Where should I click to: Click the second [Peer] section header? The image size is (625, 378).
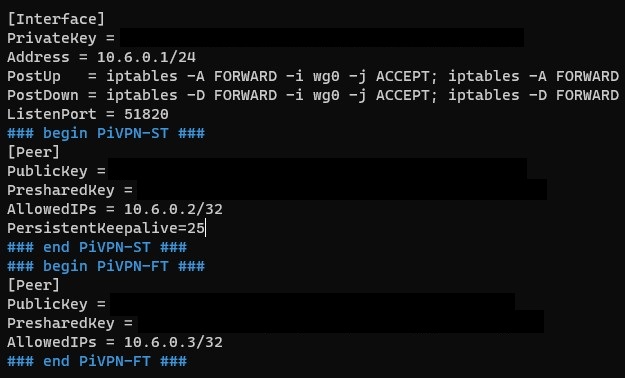click(x=33, y=285)
